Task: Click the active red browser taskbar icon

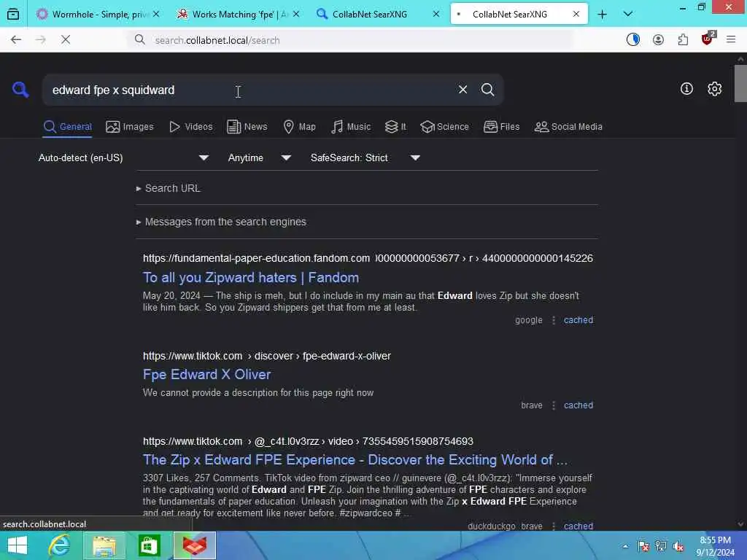Action: pyautogui.click(x=195, y=545)
